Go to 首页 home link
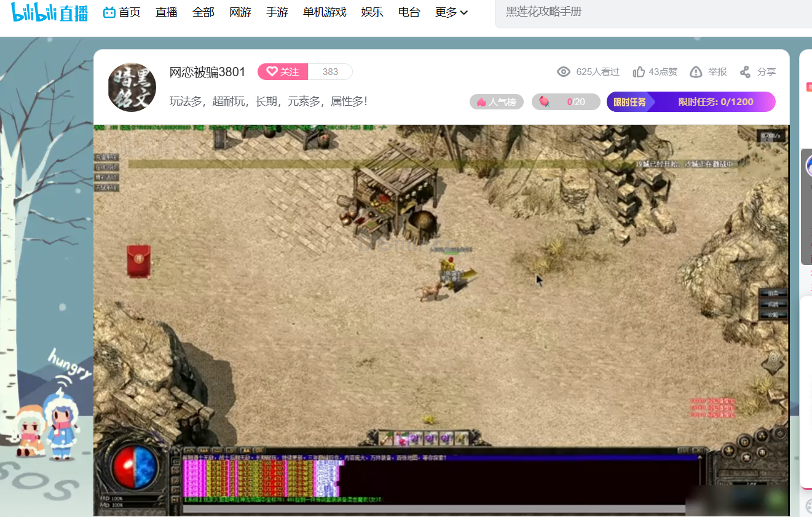This screenshot has width=812, height=517. 130,12
